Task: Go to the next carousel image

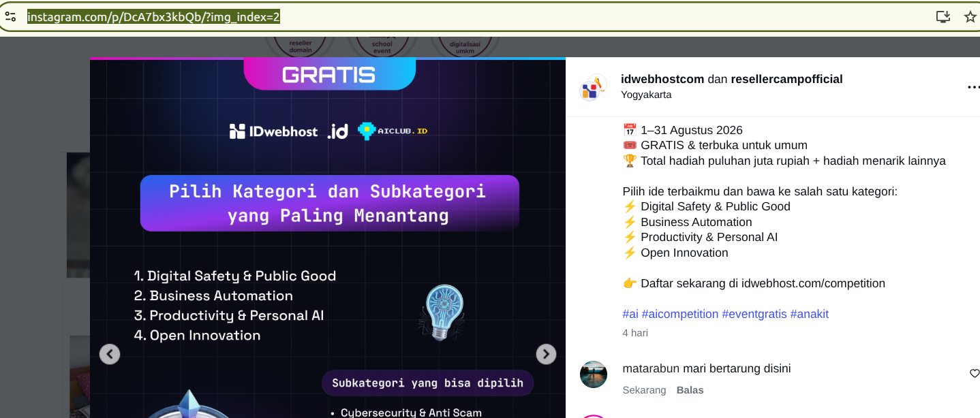Action: click(x=546, y=354)
